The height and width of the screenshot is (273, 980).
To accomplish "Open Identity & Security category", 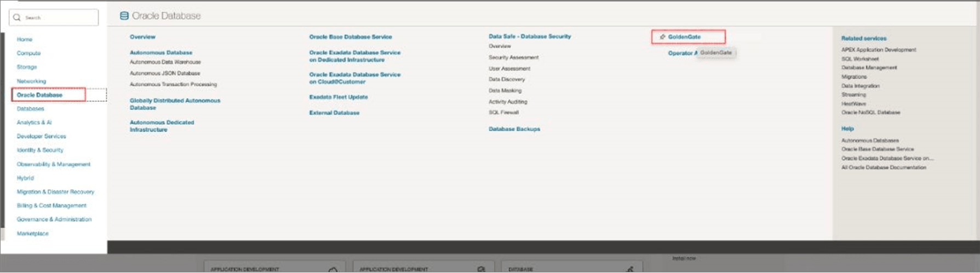I will coord(40,150).
